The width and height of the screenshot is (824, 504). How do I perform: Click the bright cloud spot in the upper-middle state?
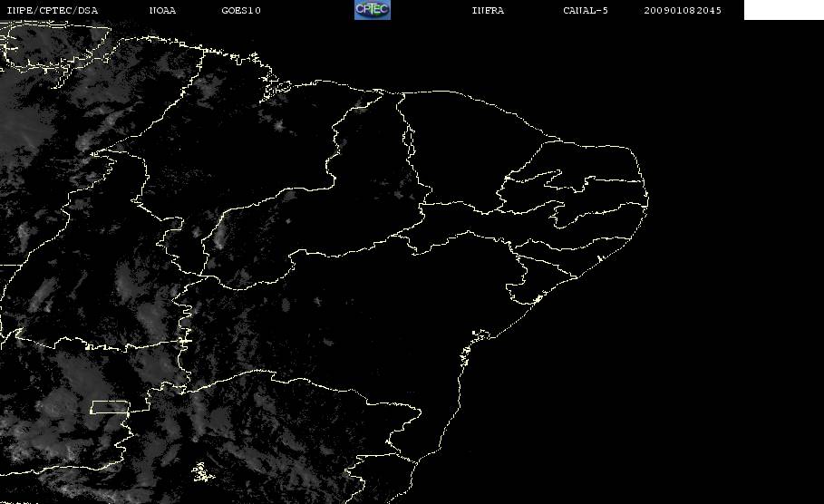click(x=278, y=126)
